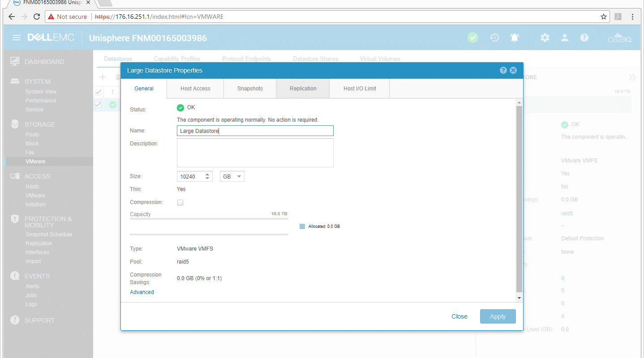Open Snapshot Schedule in sidebar
Screen dimensions: 644x358
coord(49,234)
